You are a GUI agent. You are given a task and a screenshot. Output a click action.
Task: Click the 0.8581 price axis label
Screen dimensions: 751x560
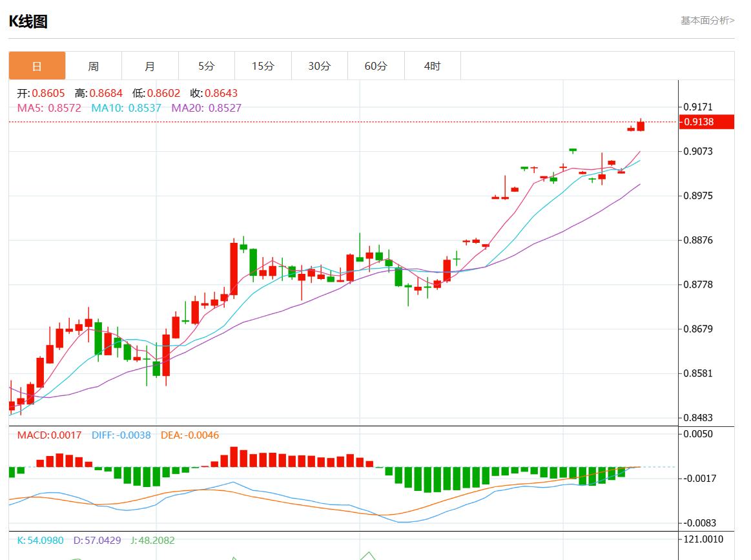tap(698, 373)
